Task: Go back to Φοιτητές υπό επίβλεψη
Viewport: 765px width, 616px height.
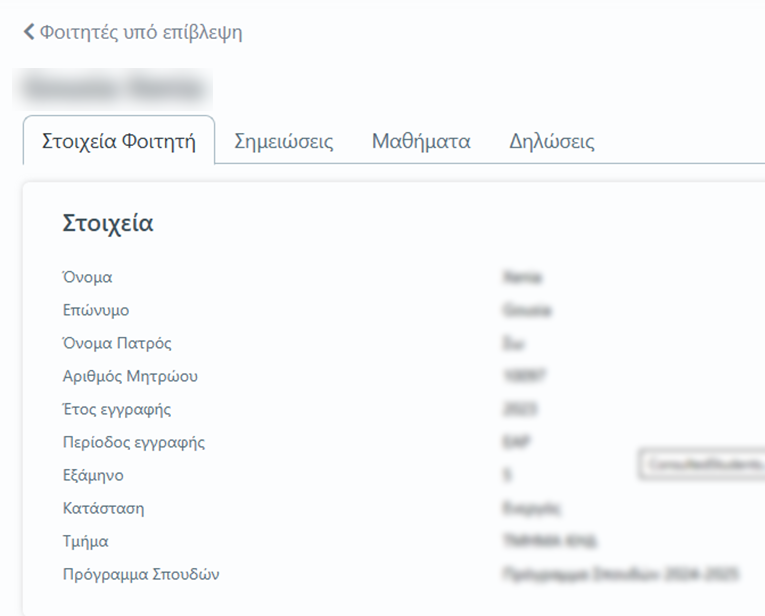Action: pos(140,33)
